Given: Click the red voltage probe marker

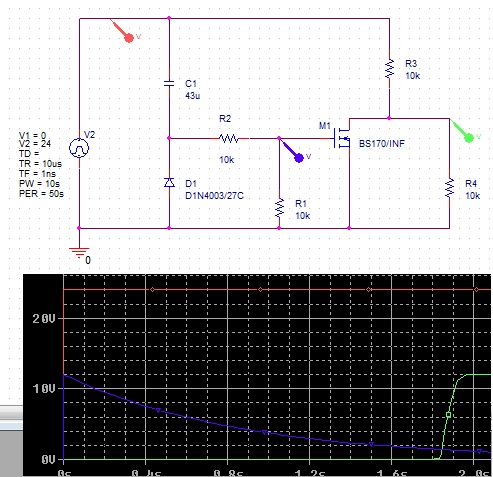Looking at the screenshot, I should click(x=129, y=38).
